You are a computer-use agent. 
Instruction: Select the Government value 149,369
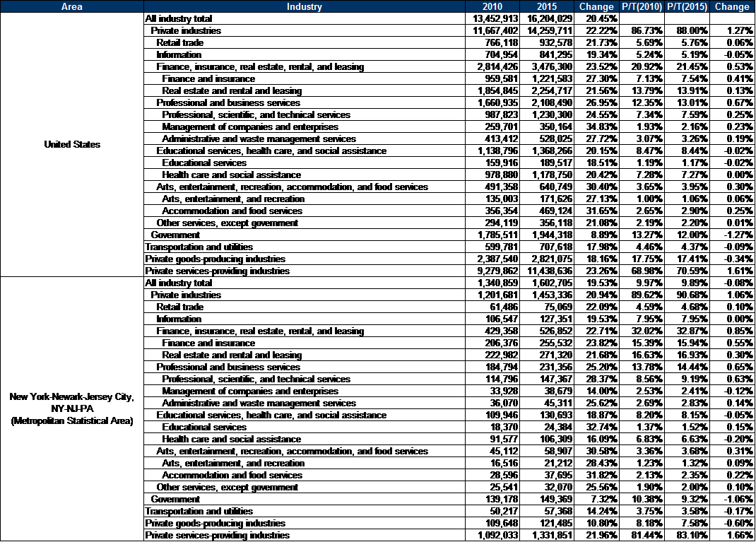pos(547,500)
